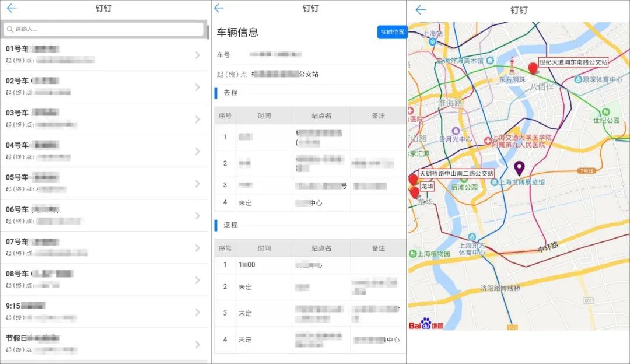The image size is (630, 364).
Task: Click the 上海世博展览馆 icon
Action: (x=495, y=183)
